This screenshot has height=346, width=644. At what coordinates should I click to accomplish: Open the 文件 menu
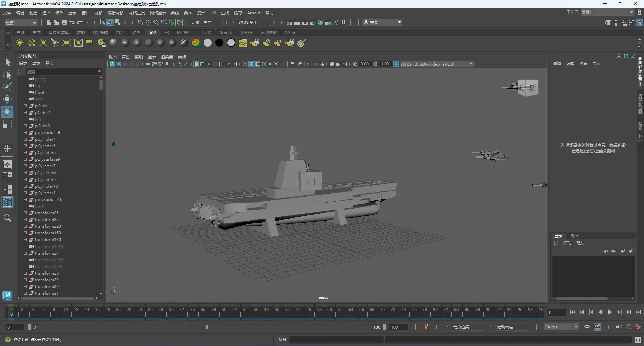tap(7, 13)
